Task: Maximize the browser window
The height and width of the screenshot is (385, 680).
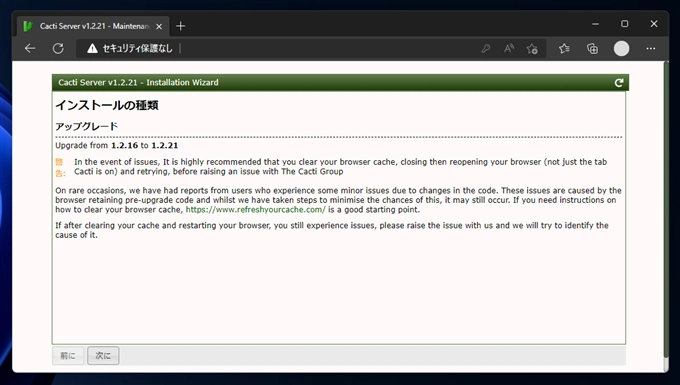Action: point(624,24)
